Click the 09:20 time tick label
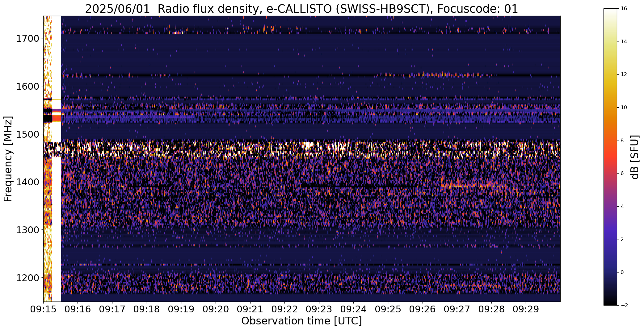Image resolution: width=644 pixels, height=330 pixels. (216, 309)
